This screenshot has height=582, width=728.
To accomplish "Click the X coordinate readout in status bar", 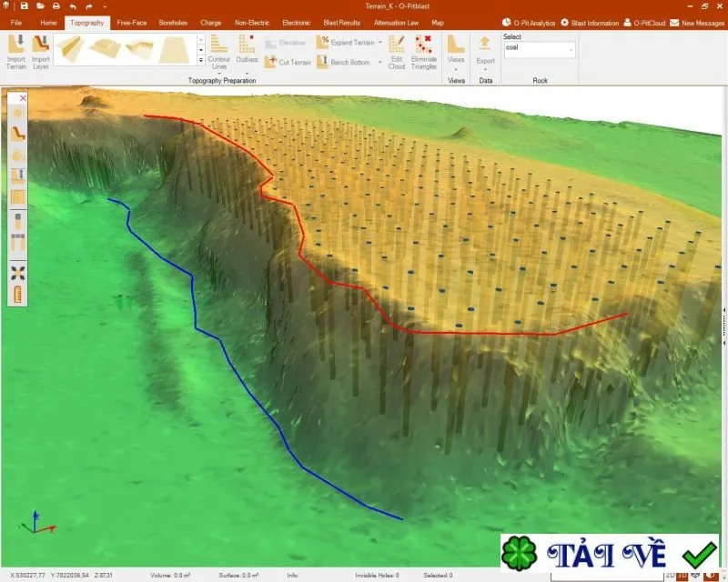I will [x=28, y=576].
